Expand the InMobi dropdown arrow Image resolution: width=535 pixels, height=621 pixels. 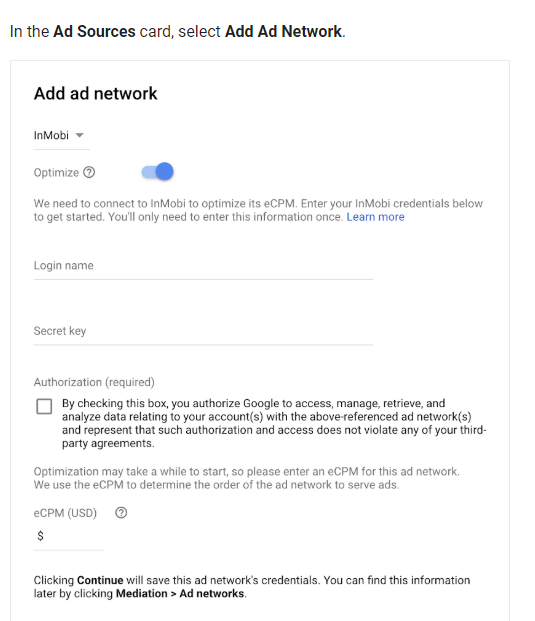point(80,135)
